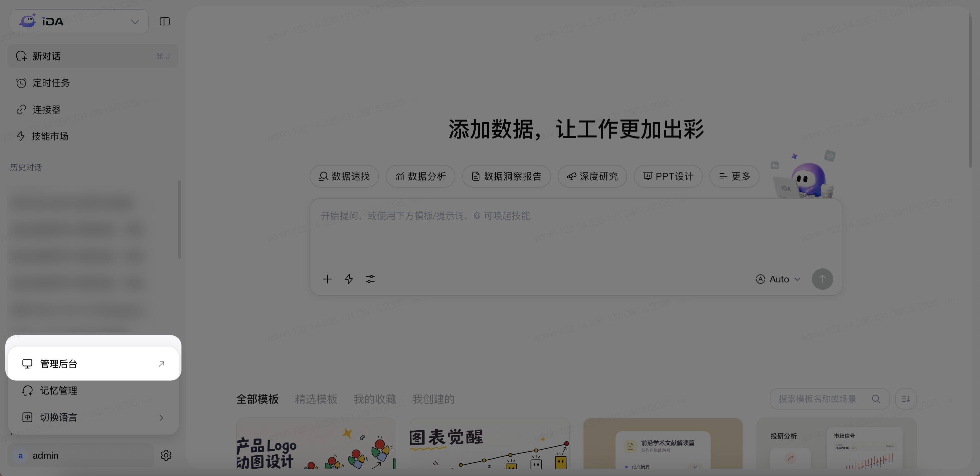Click the send arrow button
Screen dimensions: 980x476
coord(822,279)
